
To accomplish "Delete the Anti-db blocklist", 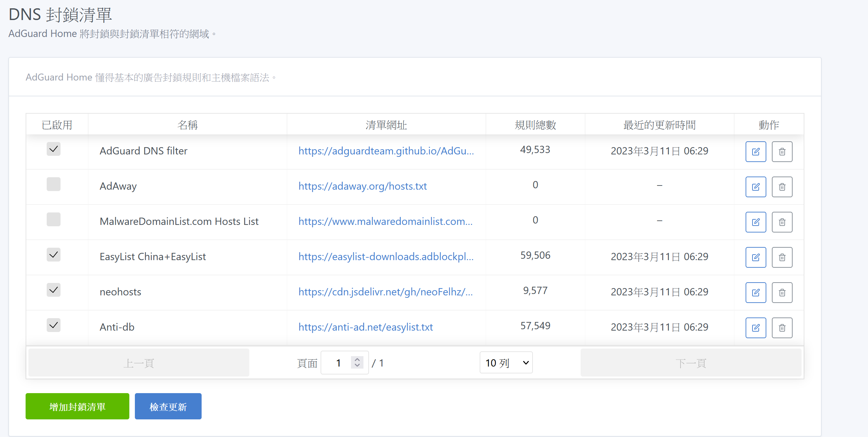I will (782, 328).
